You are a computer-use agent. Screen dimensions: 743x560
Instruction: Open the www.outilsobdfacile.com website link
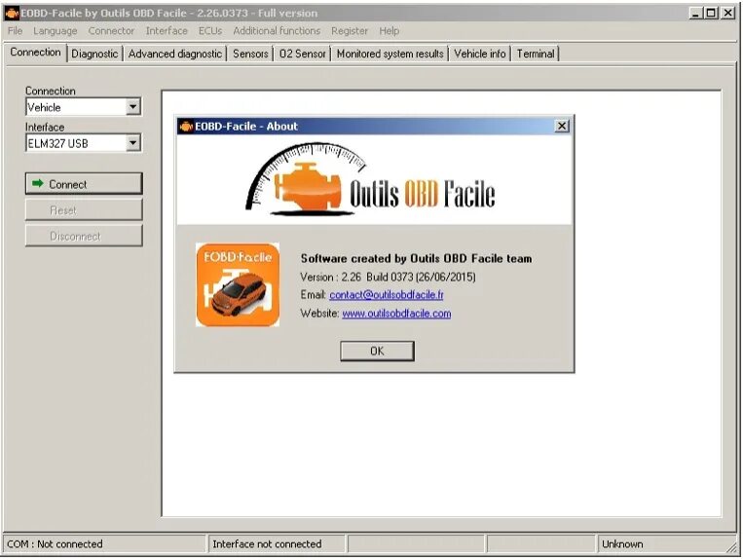(x=396, y=314)
